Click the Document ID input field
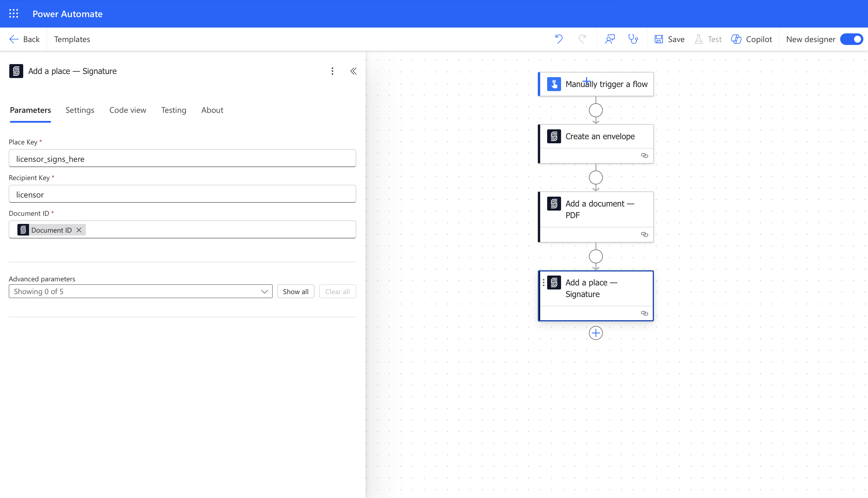Viewport: 868px width, 498px height. [182, 229]
